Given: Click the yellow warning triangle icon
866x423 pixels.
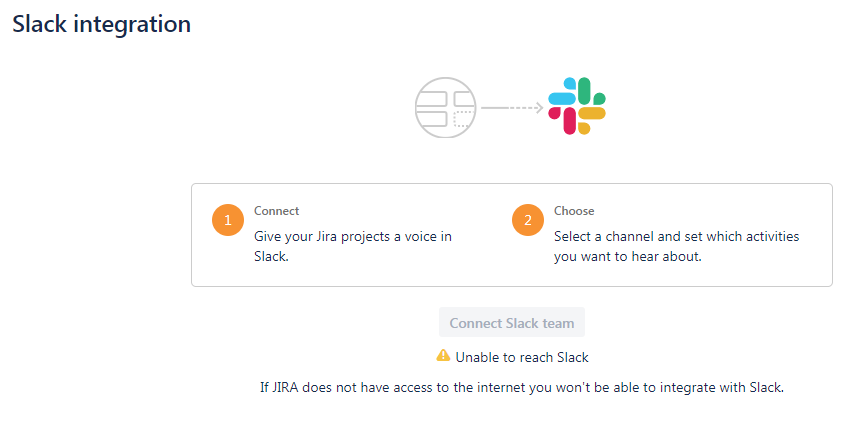Looking at the screenshot, I should (443, 355).
